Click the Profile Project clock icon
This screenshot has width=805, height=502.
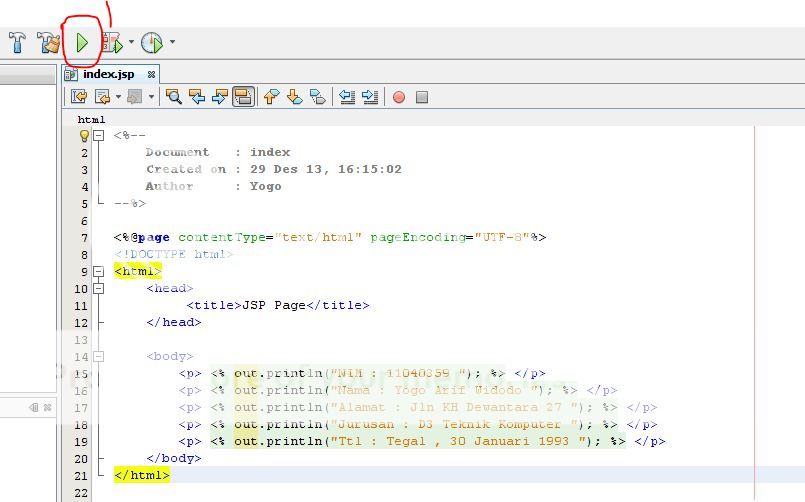coord(151,42)
